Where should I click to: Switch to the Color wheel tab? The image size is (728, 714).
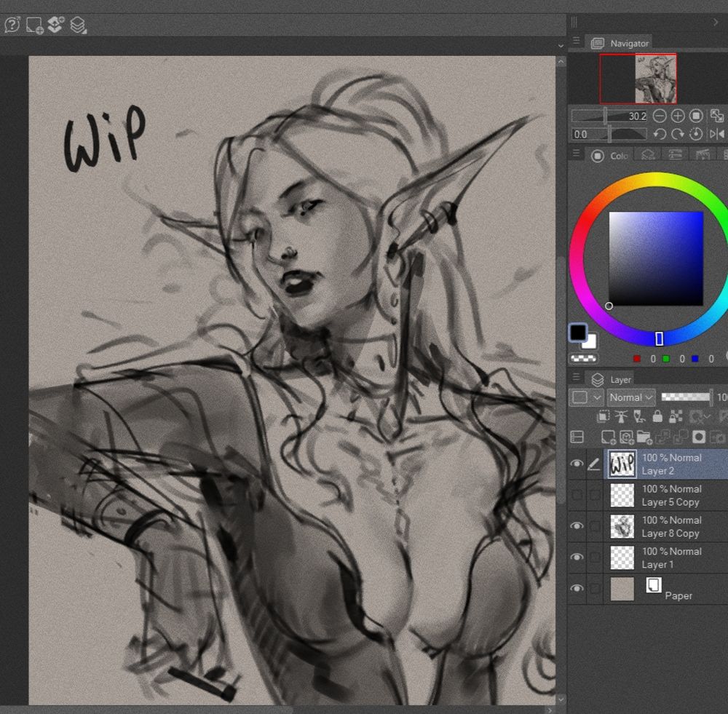pos(609,156)
